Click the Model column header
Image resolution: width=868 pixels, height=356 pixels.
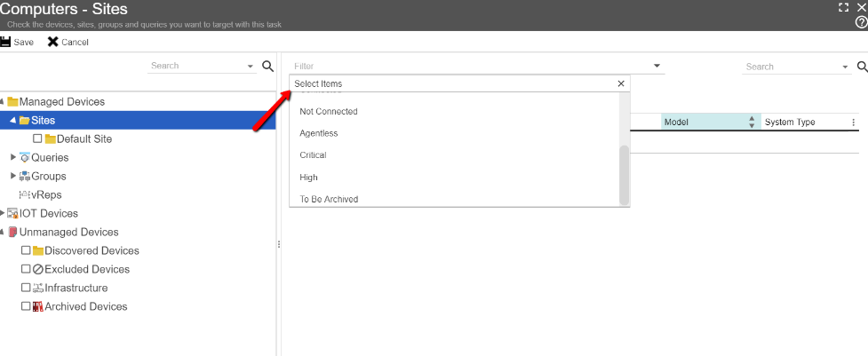[711, 123]
